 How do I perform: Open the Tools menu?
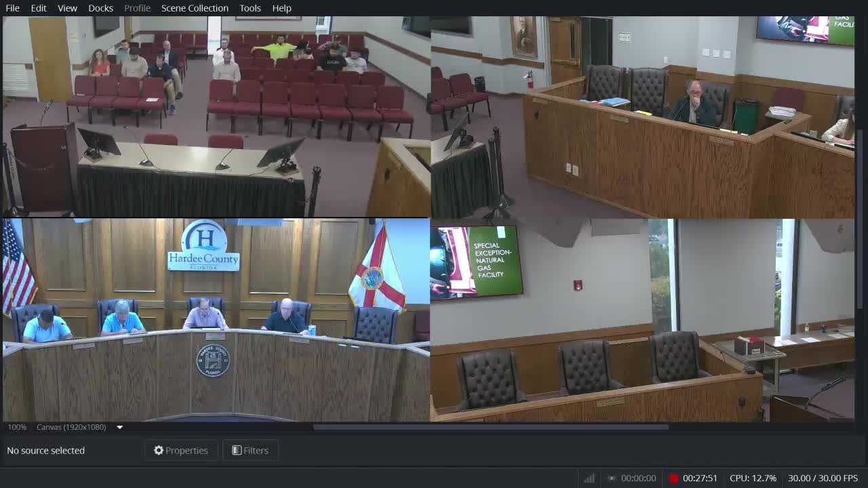tap(250, 8)
